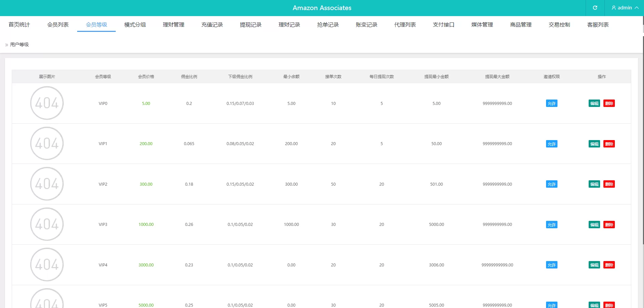The width and height of the screenshot is (644, 308).
Task: Toggle 允许 invite permission for VIP0
Action: pyautogui.click(x=551, y=104)
